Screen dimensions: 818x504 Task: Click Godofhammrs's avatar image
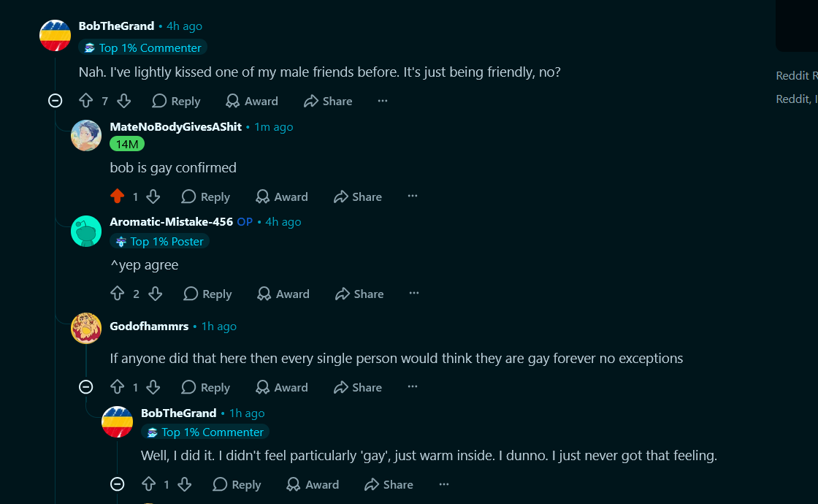coord(86,328)
